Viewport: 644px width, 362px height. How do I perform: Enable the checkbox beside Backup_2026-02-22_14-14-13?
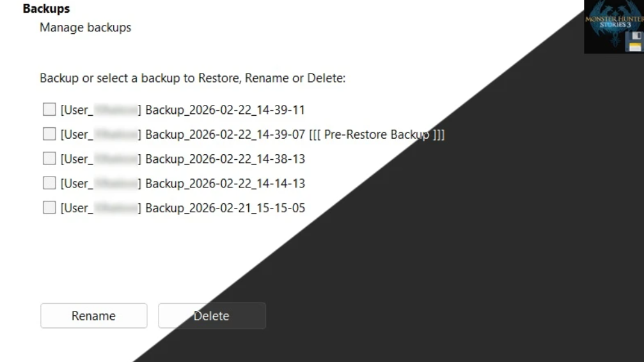49,184
